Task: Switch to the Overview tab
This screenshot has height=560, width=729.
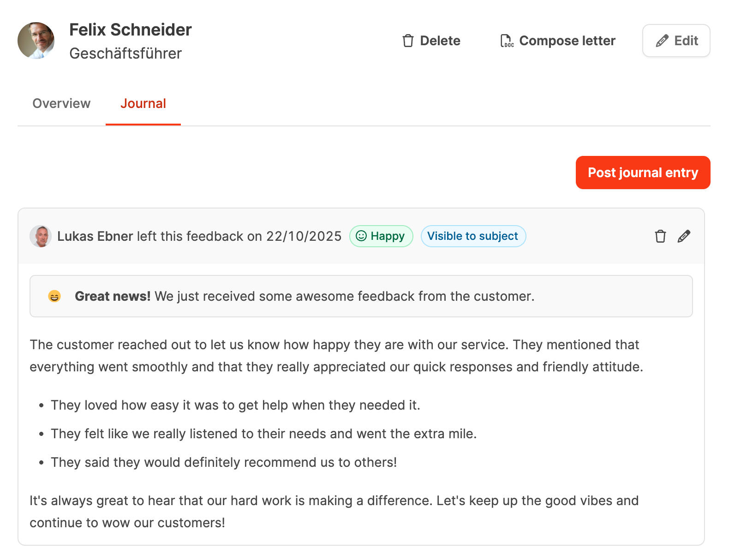Action: click(x=61, y=103)
